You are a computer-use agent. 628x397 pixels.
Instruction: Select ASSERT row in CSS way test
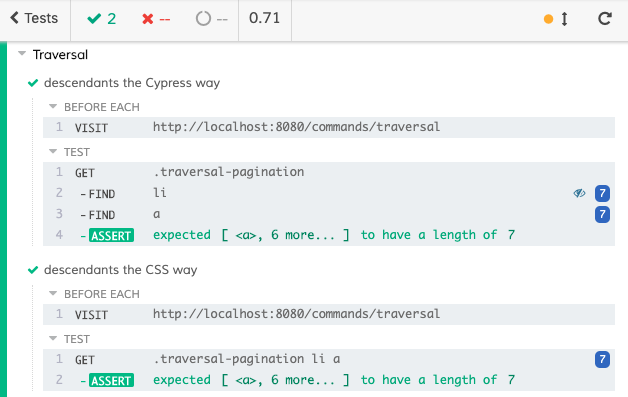[x=329, y=380]
